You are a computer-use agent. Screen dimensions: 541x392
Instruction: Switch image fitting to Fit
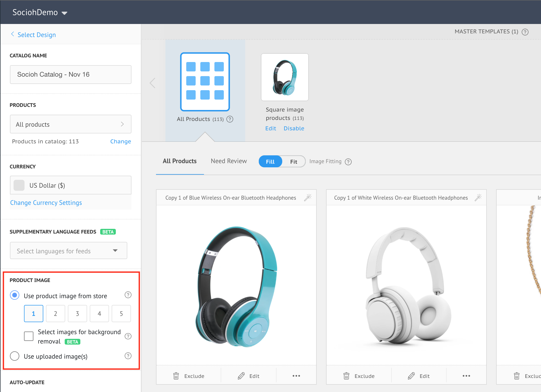(293, 162)
